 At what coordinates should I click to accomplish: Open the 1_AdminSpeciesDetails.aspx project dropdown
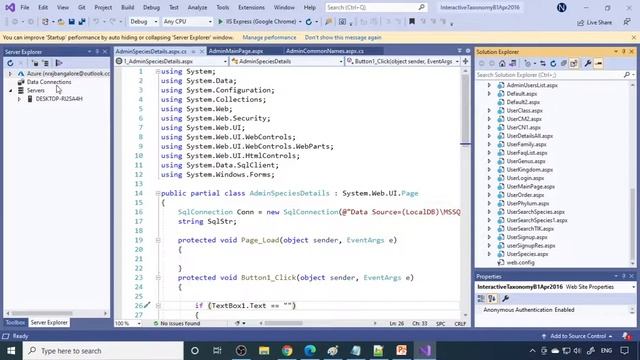pyautogui.click(x=171, y=61)
